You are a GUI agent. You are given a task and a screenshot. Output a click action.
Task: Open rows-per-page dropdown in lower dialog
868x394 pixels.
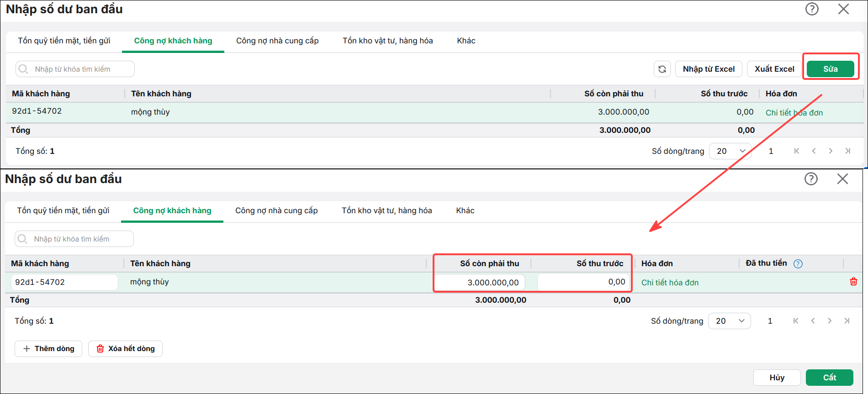729,321
